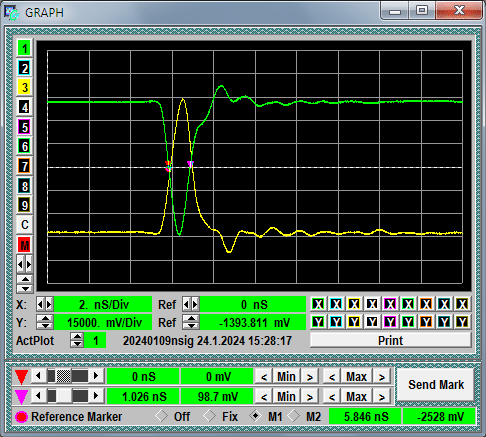486x437 pixels.
Task: Click the red marker slider track
Action: [x=67, y=376]
